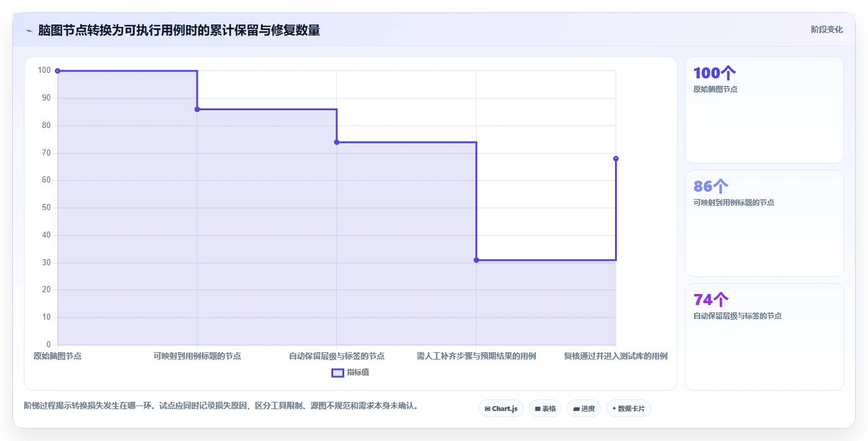The width and height of the screenshot is (868, 441).
Task: Click the data point at value 74
Action: [x=337, y=142]
